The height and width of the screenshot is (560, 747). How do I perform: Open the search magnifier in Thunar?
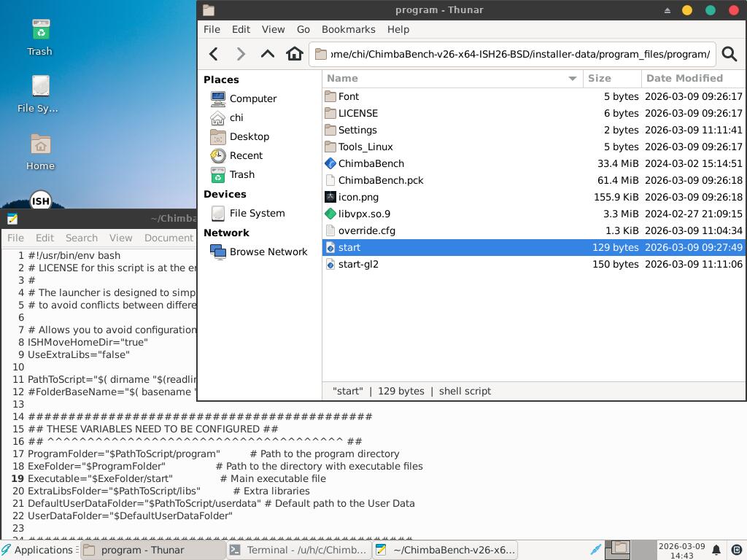tap(729, 54)
